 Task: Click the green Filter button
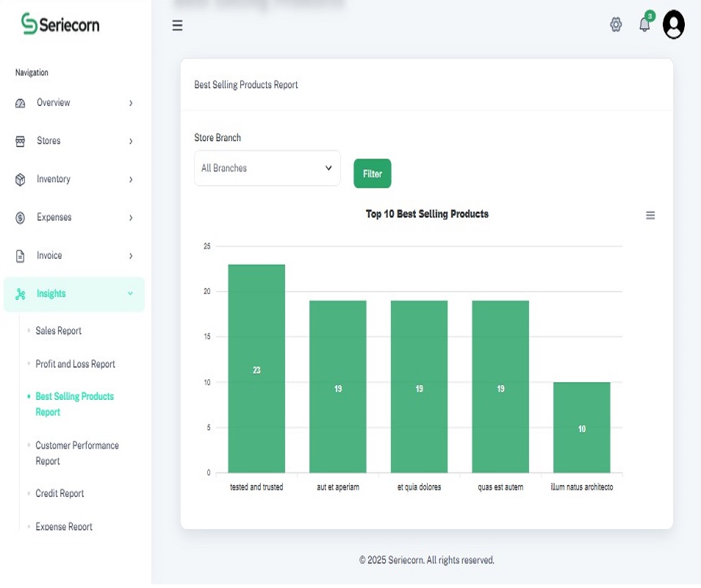(x=372, y=173)
